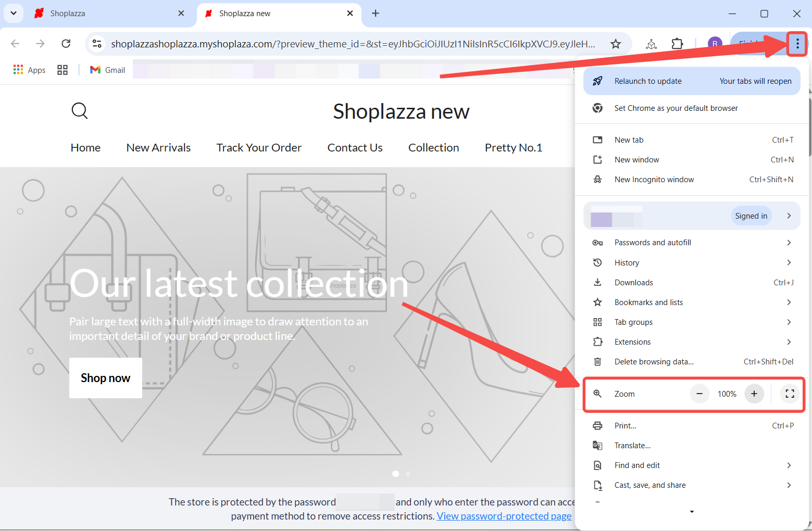Viewport: 812px width, 531px height.
Task: Open site information icon in address bar
Action: tap(97, 44)
